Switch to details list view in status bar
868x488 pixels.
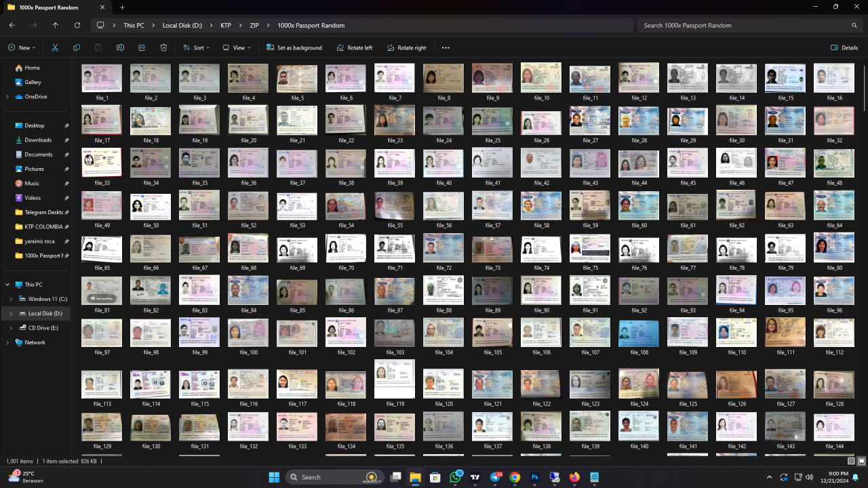(x=851, y=461)
